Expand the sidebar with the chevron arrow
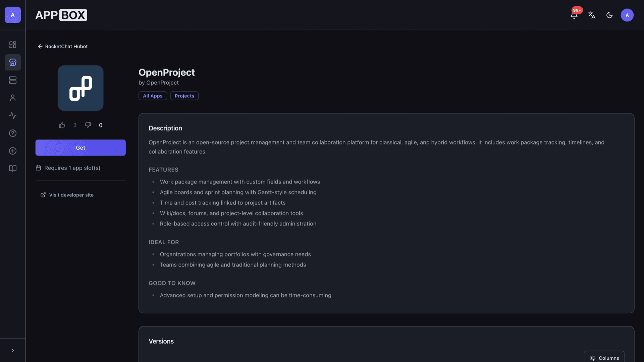This screenshot has width=644, height=362. pos(13,351)
